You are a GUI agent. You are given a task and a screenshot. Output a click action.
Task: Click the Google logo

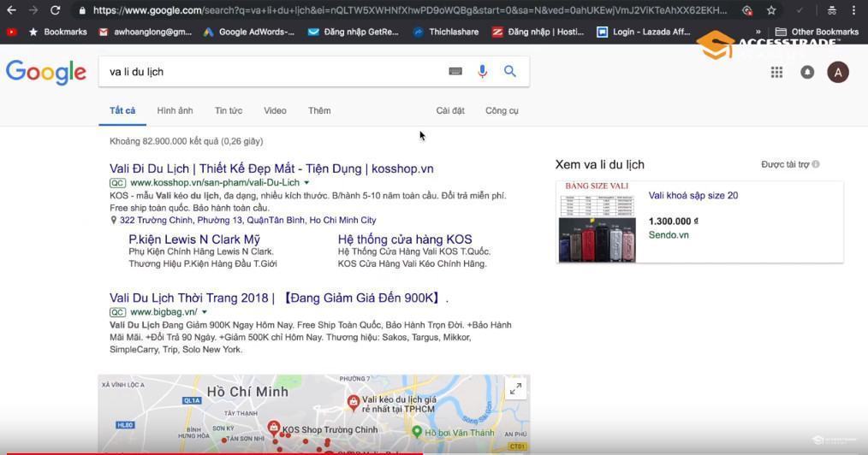(x=46, y=72)
